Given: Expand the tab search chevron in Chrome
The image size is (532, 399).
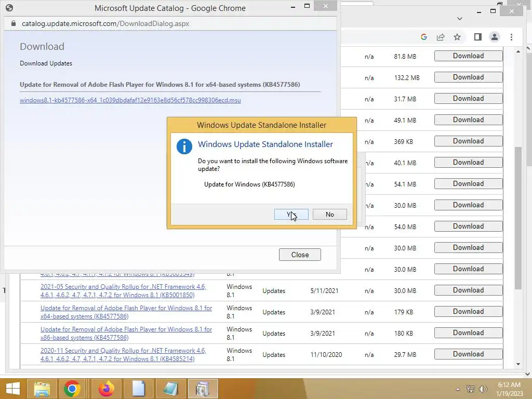Looking at the screenshot, I should [460, 19].
